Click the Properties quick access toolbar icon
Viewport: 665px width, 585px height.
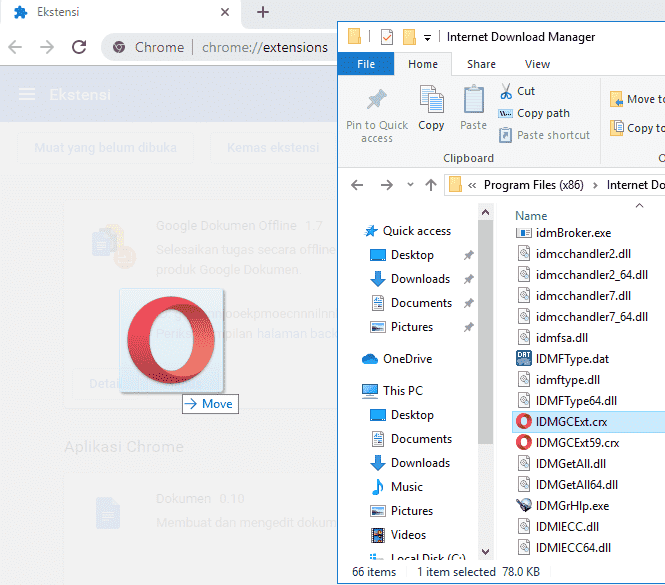click(387, 37)
